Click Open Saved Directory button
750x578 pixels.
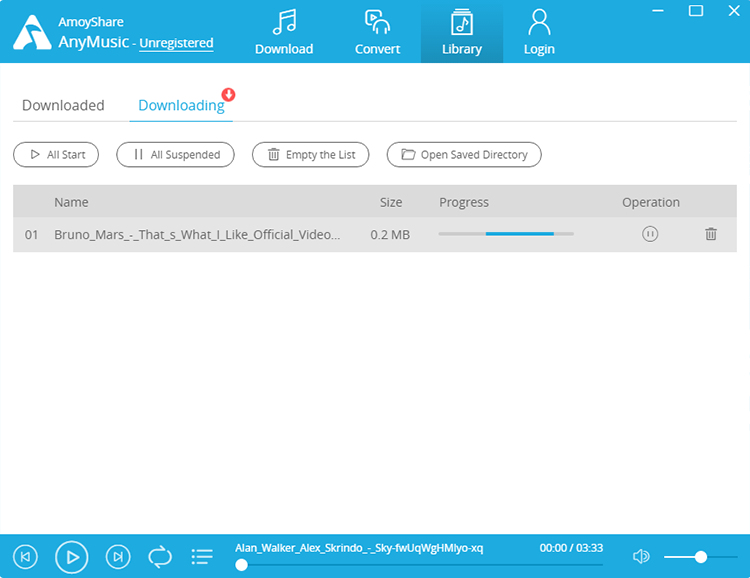pyautogui.click(x=464, y=155)
